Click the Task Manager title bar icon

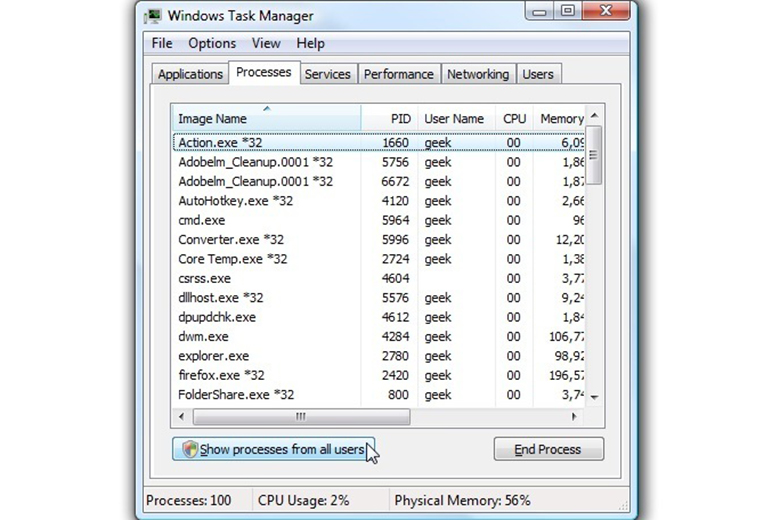pyautogui.click(x=153, y=16)
